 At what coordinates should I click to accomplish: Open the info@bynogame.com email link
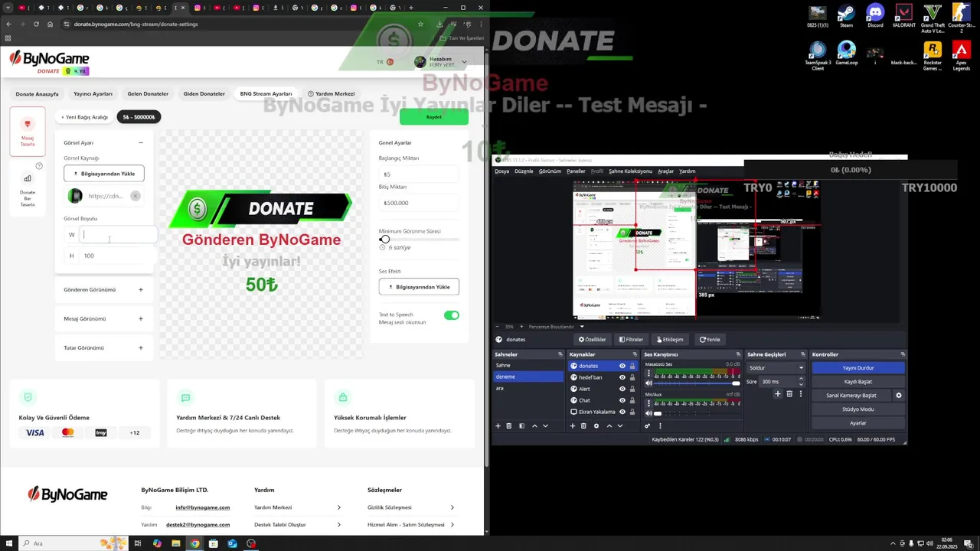point(202,507)
